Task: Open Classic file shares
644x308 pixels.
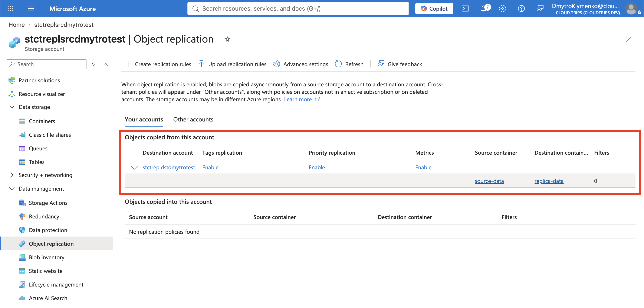Action: [50, 135]
